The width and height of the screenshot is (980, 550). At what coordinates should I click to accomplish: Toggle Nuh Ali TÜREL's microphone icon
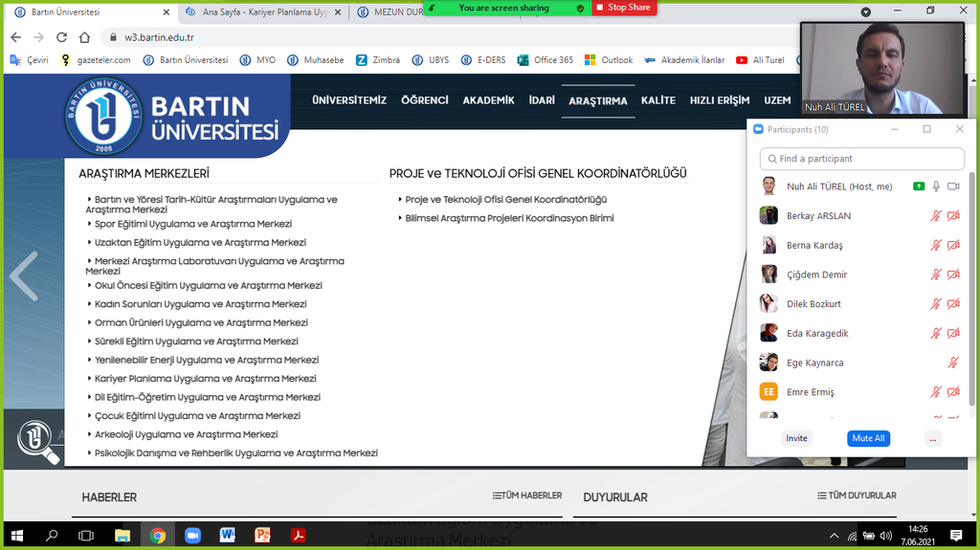pos(936,187)
